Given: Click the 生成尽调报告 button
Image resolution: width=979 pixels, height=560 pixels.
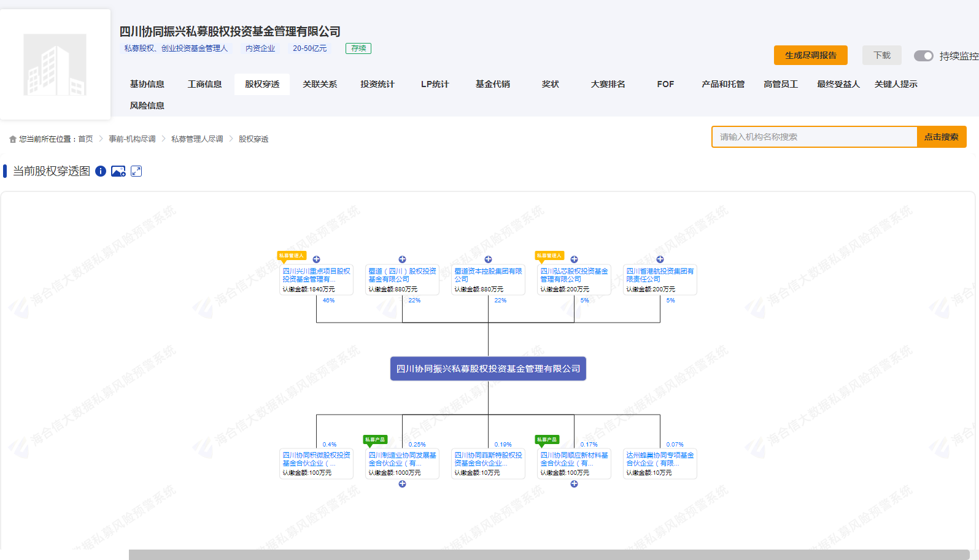Looking at the screenshot, I should pyautogui.click(x=810, y=55).
